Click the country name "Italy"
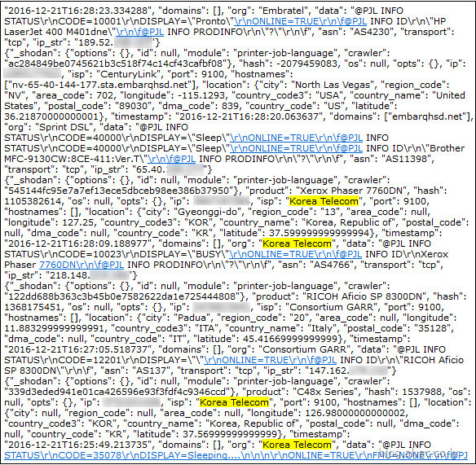Screen dimensions: 476x465 (322, 328)
